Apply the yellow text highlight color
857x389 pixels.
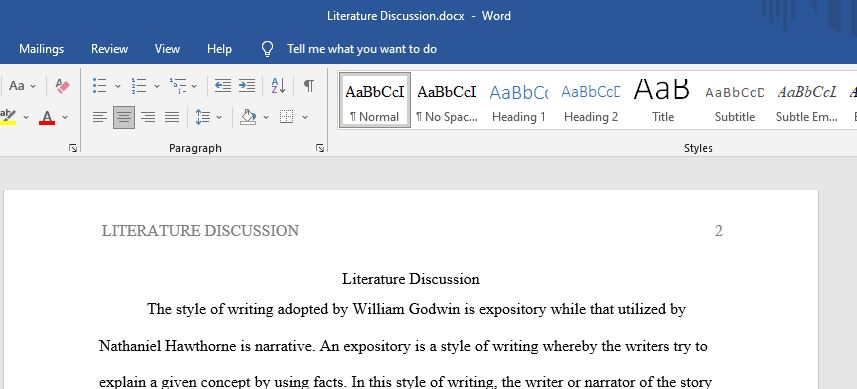point(8,117)
